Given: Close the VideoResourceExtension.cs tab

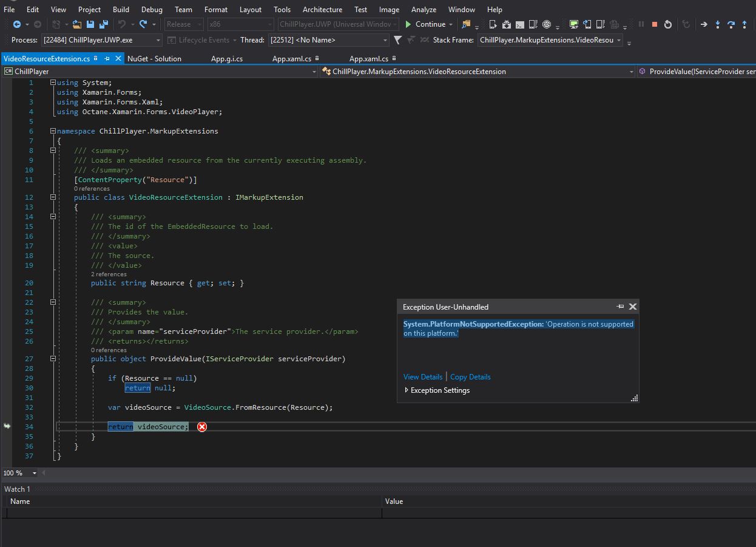Looking at the screenshot, I should coord(118,58).
